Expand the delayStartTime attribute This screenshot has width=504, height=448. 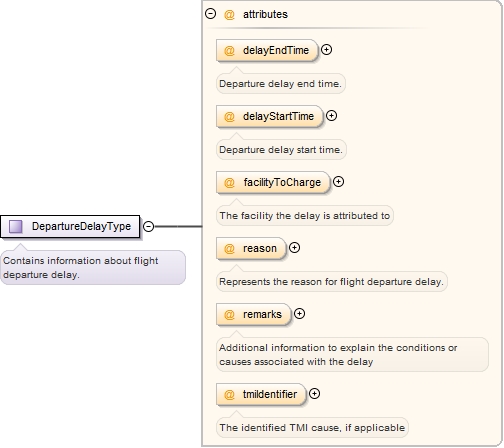click(331, 116)
